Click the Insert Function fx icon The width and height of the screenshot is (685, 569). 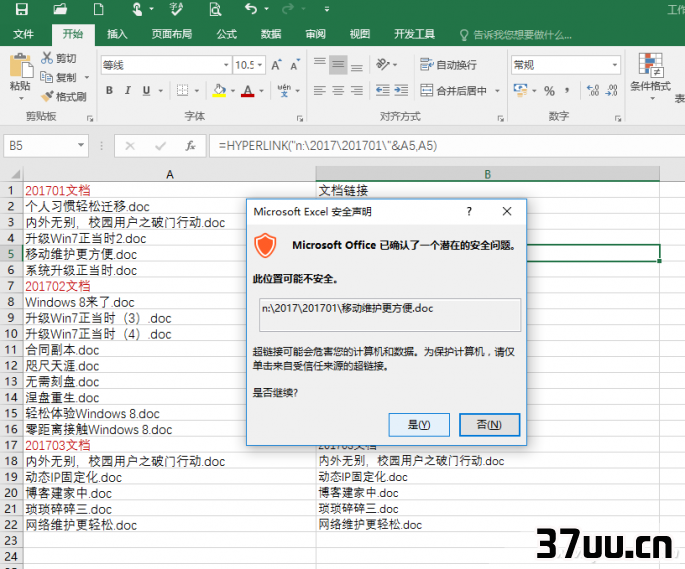(190, 146)
